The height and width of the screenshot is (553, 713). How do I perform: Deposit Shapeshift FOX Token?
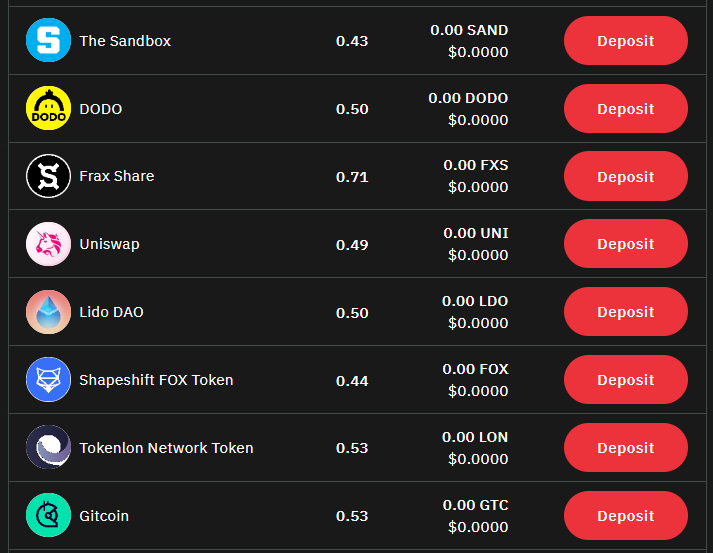(x=626, y=380)
